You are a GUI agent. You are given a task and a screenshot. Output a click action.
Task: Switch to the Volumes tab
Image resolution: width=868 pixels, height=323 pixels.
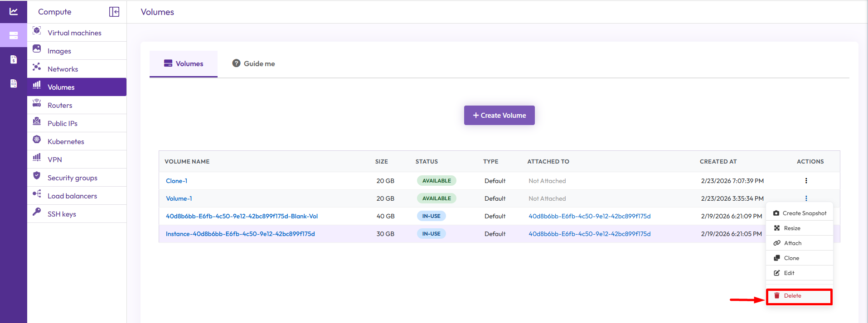pos(184,64)
